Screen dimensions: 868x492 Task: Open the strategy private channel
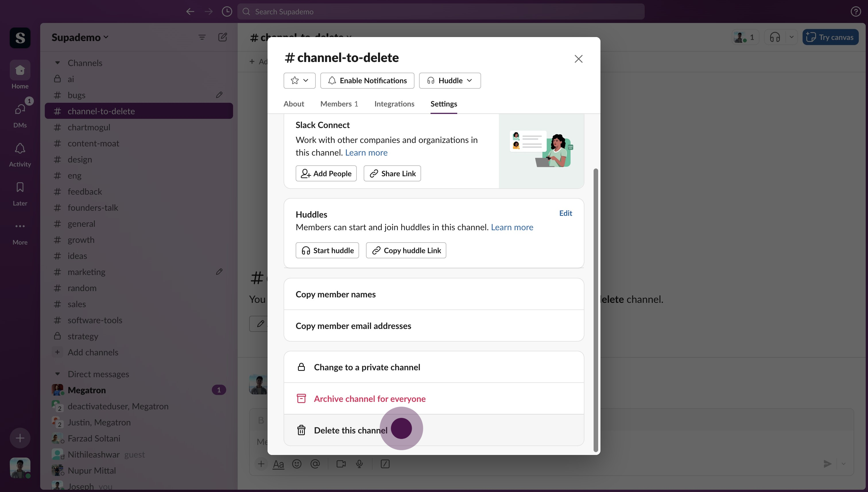(139, 336)
